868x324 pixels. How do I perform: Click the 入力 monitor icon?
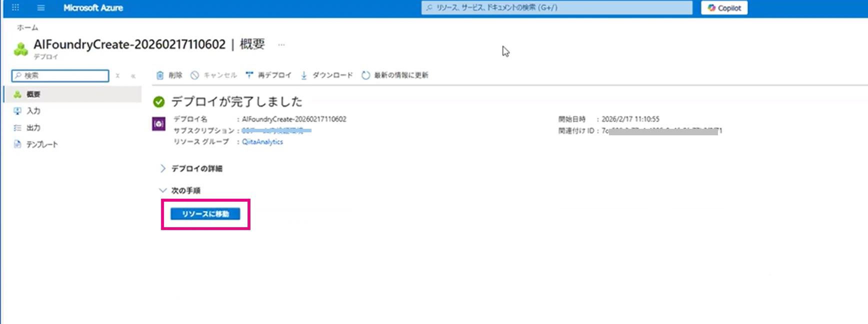coord(17,111)
